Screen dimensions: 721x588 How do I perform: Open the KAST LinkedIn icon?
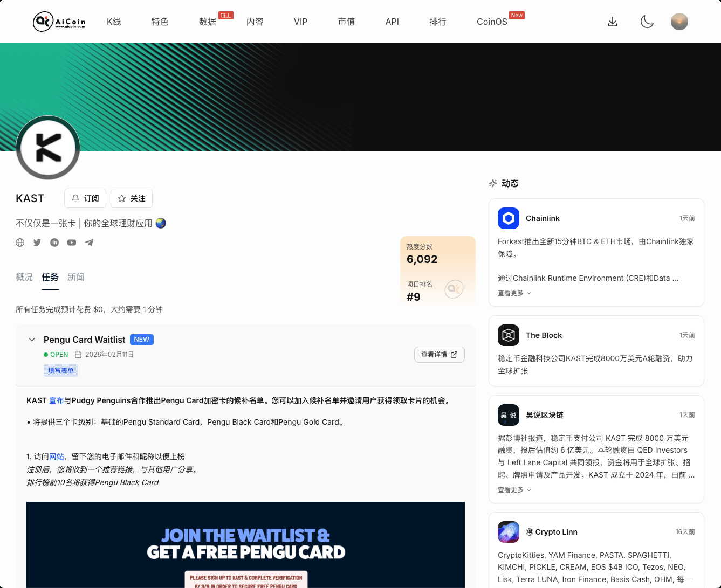point(54,243)
